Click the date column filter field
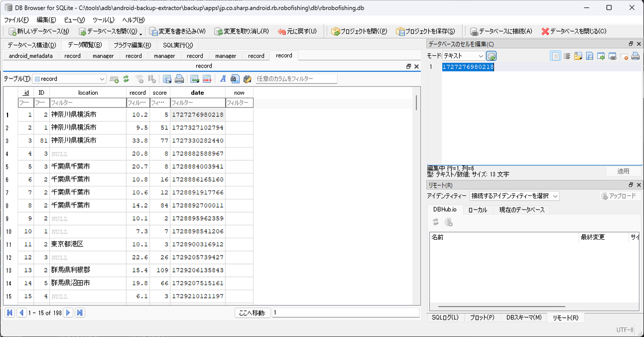This screenshot has width=644, height=337. tap(197, 103)
